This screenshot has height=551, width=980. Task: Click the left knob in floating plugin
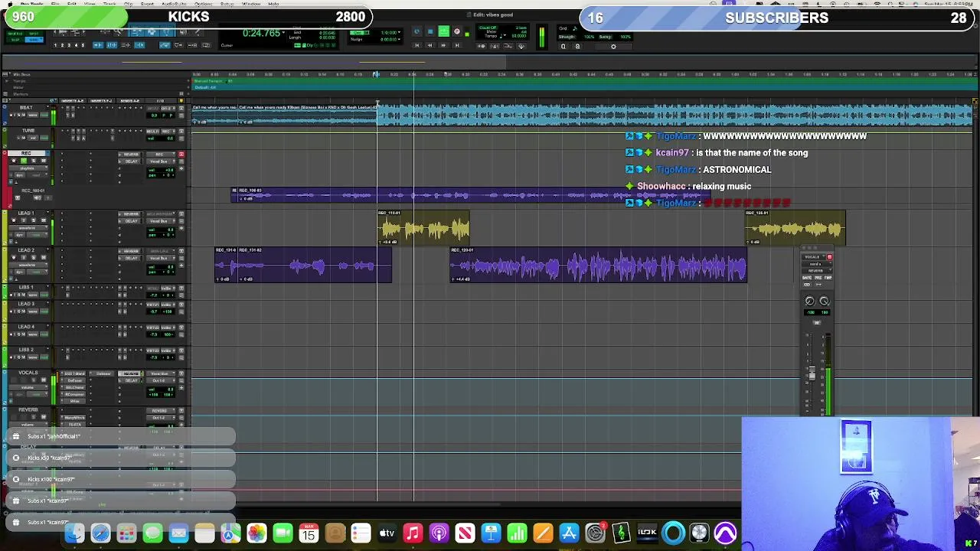(810, 301)
